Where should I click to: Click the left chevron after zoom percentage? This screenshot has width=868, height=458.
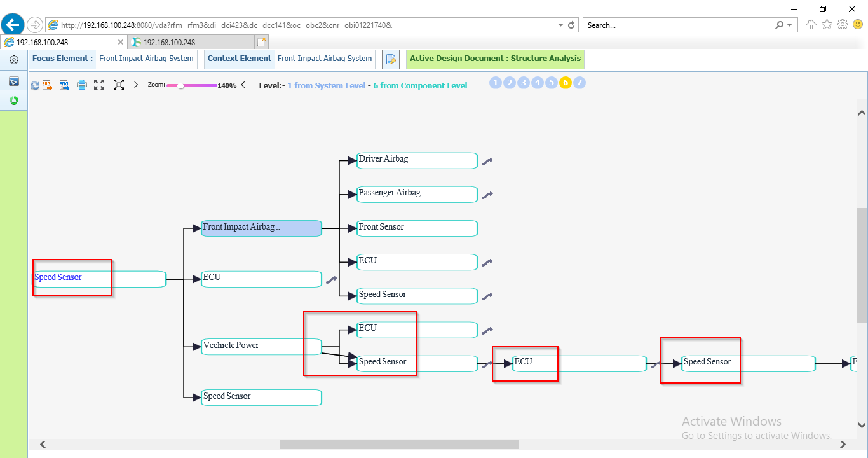[243, 85]
